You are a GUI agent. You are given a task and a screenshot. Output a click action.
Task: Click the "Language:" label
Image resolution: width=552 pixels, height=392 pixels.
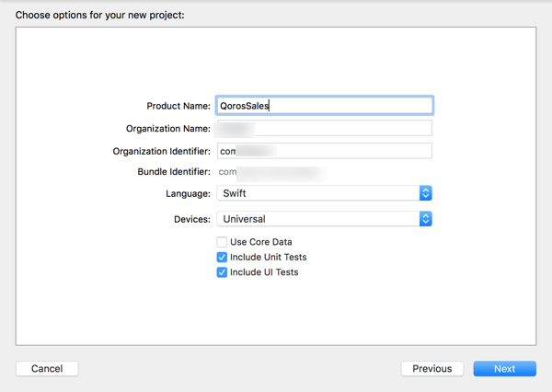point(188,194)
